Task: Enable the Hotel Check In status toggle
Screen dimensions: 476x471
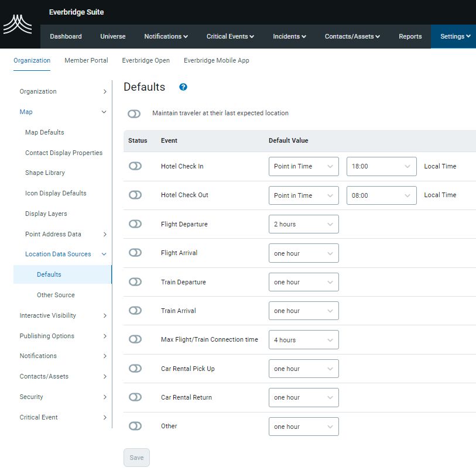Action: click(x=135, y=166)
